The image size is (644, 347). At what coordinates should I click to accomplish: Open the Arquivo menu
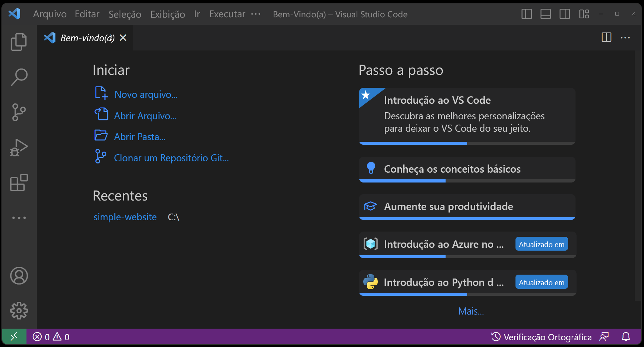click(x=50, y=14)
